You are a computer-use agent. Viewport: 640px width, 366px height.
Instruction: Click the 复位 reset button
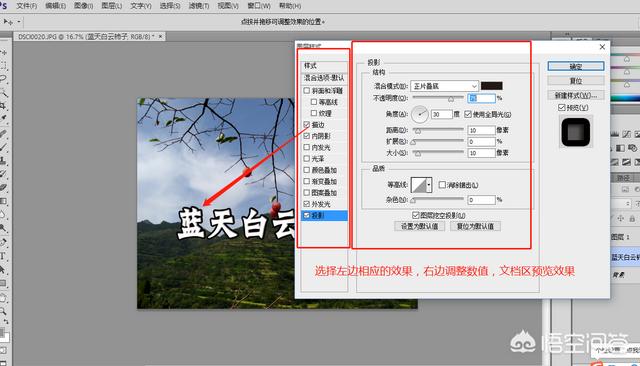pyautogui.click(x=576, y=80)
